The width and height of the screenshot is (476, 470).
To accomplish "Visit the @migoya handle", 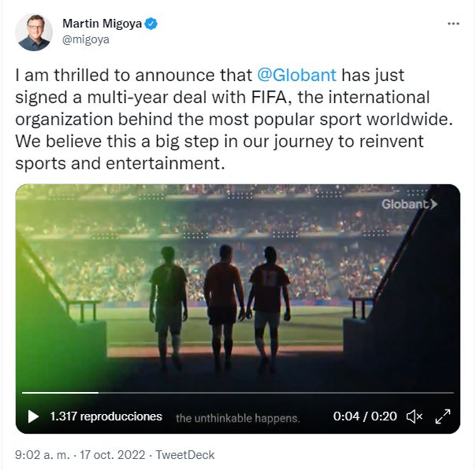I will tap(85, 39).
